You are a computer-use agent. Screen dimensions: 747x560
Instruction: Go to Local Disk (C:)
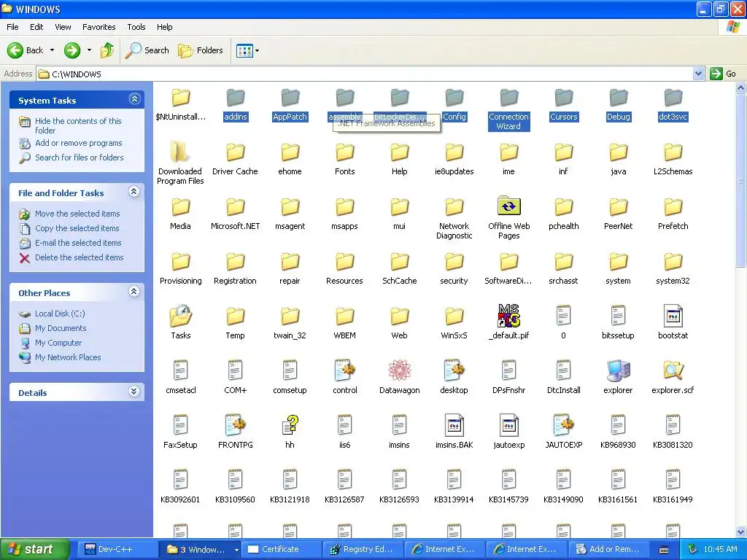click(x=60, y=314)
